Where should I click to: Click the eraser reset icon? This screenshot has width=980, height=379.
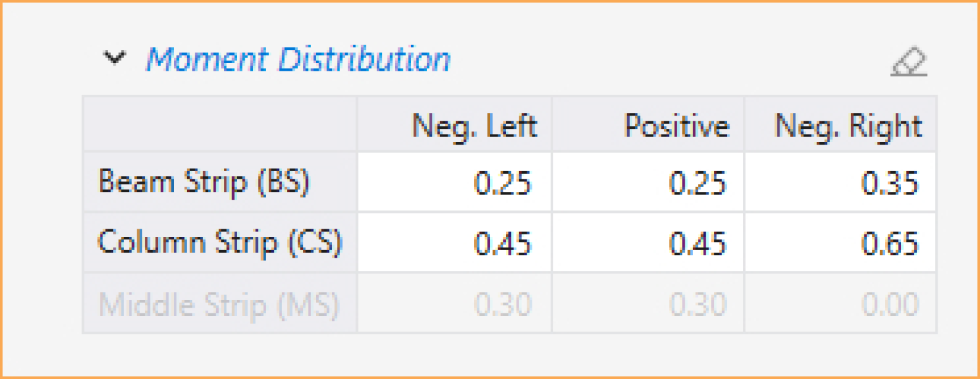909,62
